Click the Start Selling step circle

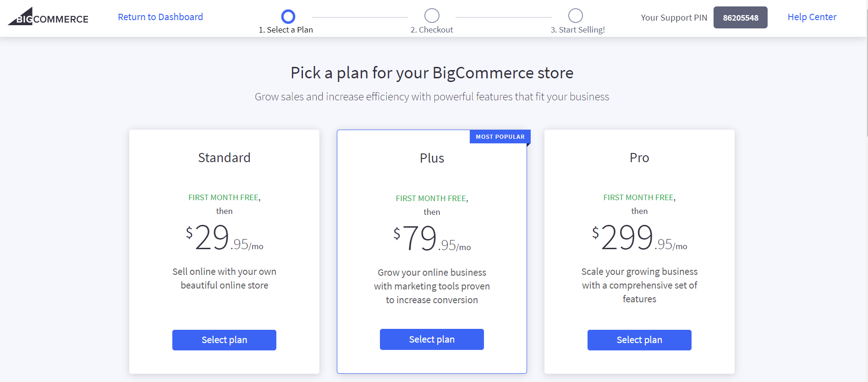(x=576, y=16)
